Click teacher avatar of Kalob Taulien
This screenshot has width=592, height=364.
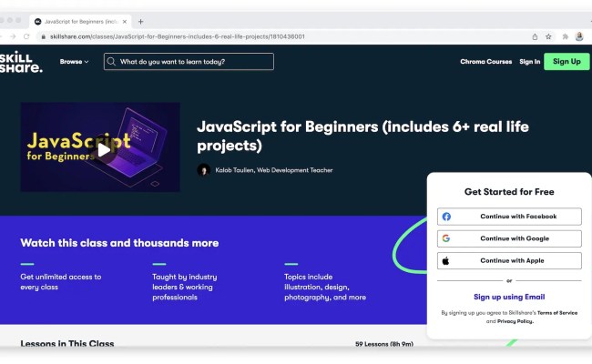[204, 170]
